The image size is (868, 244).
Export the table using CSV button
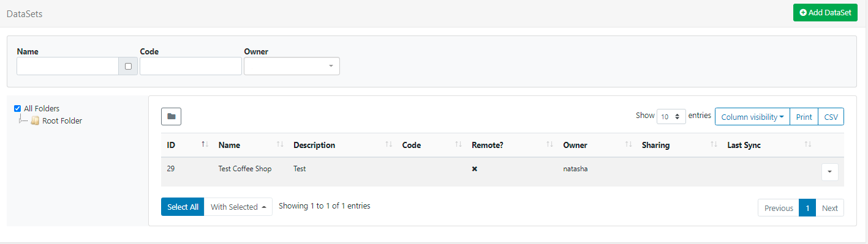tap(831, 117)
